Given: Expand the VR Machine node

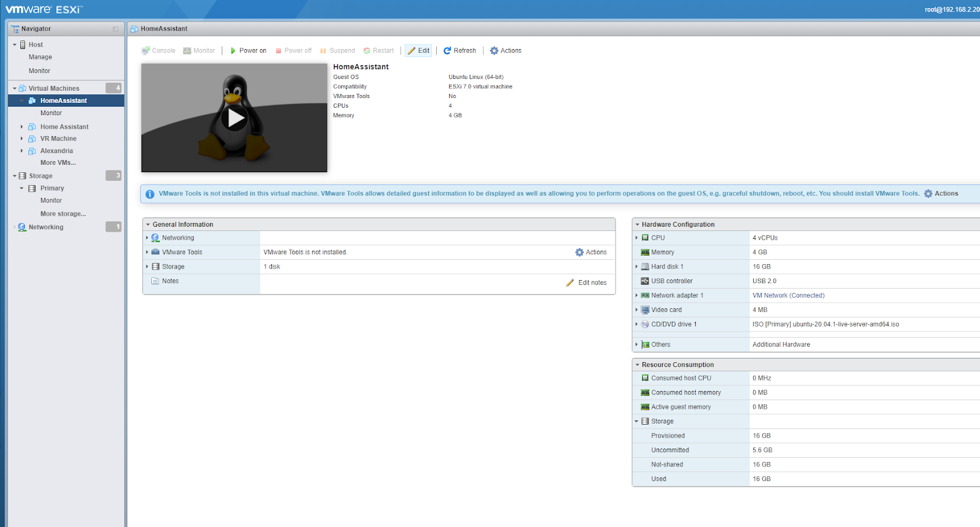Looking at the screenshot, I should coord(22,138).
